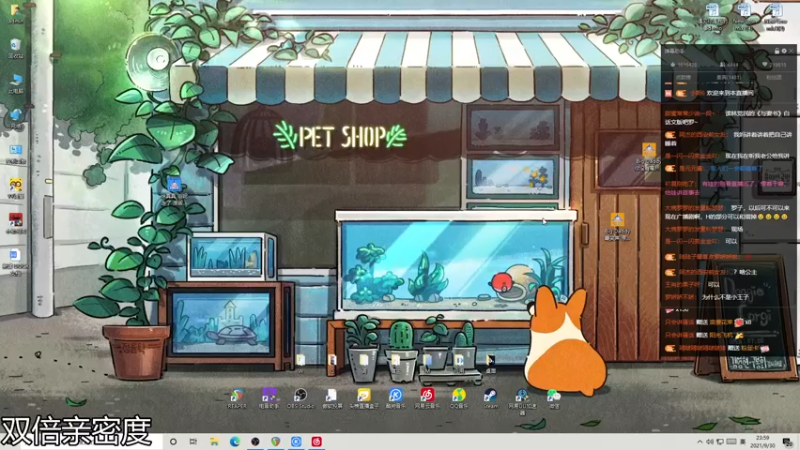Screen dimensions: 800x450
Task: Select the first tab in danmaku panel
Action: pyautogui.click(x=683, y=78)
